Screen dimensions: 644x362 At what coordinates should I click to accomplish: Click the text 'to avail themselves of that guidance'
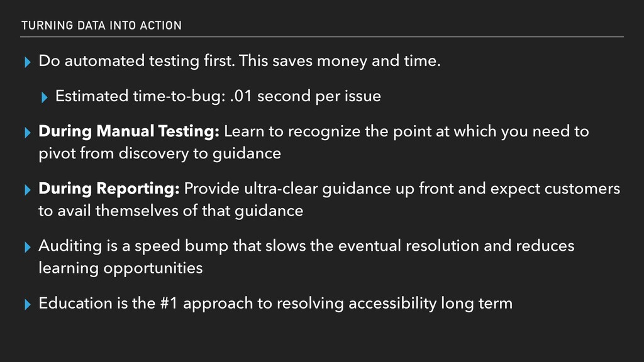click(x=171, y=211)
